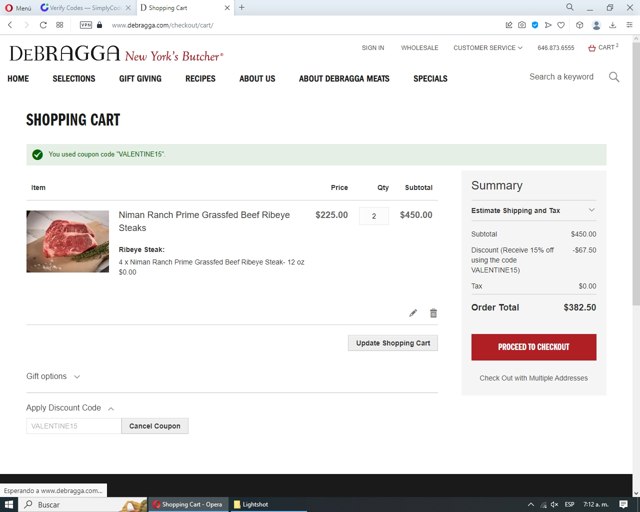Click the green coupon success checkmark
Viewport: 640px width, 512px height.
pyautogui.click(x=38, y=155)
